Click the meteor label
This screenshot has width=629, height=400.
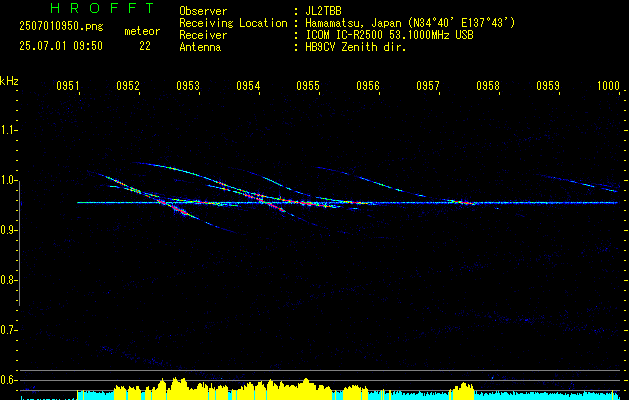[x=142, y=31]
